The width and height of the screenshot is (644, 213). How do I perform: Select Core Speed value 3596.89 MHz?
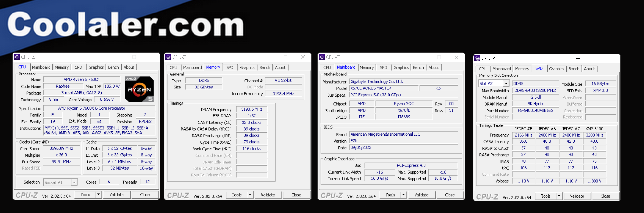pos(61,149)
